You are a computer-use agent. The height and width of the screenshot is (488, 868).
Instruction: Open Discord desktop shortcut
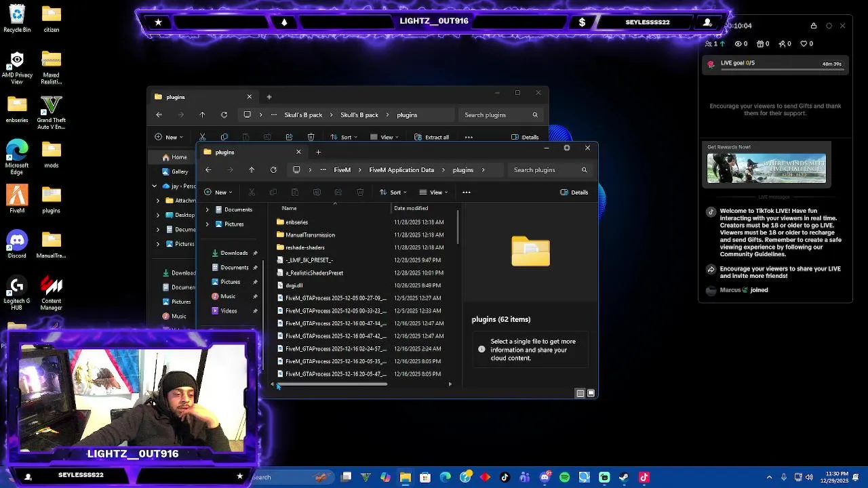tap(17, 245)
